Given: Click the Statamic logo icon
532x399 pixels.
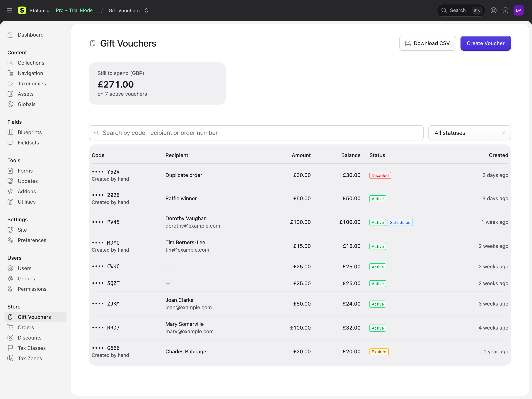Looking at the screenshot, I should [x=22, y=10].
